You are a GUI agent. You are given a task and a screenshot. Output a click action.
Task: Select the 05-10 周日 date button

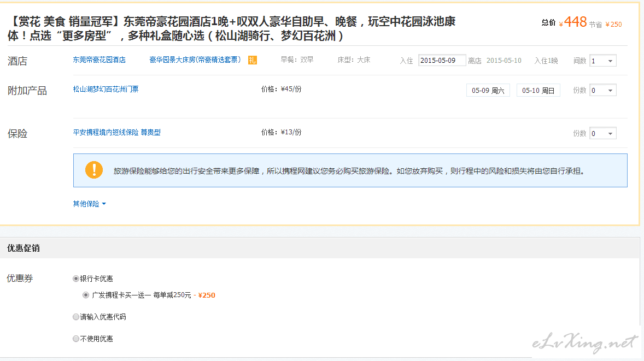[538, 90]
